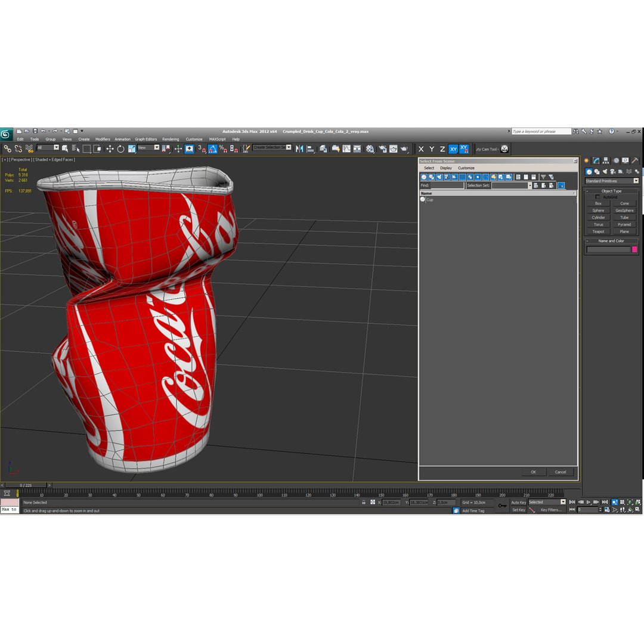
Task: Open the Material Editor
Action: pos(370,148)
